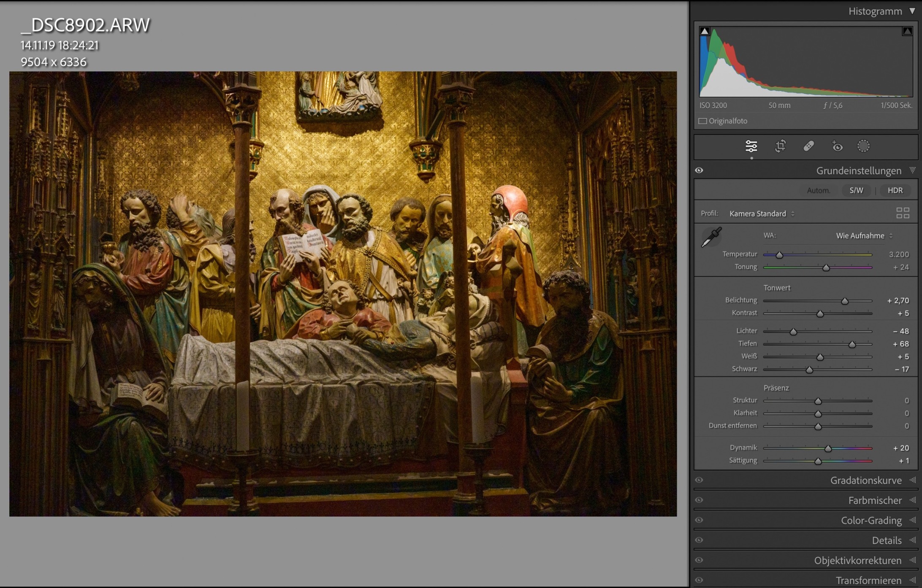This screenshot has width=922, height=588.
Task: Open the Wie Aufnahme white balance dropdown
Action: (x=864, y=236)
